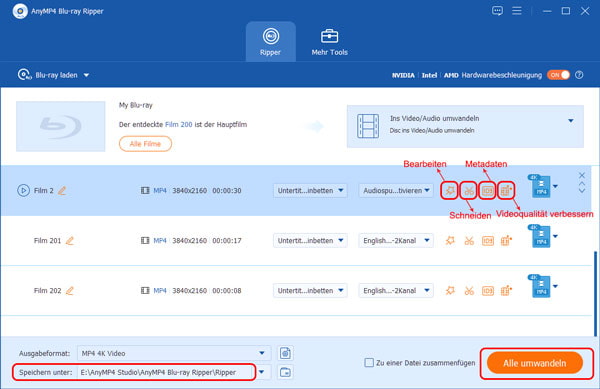Open the hamburger menu in title bar
The image size is (600, 389).
[517, 11]
